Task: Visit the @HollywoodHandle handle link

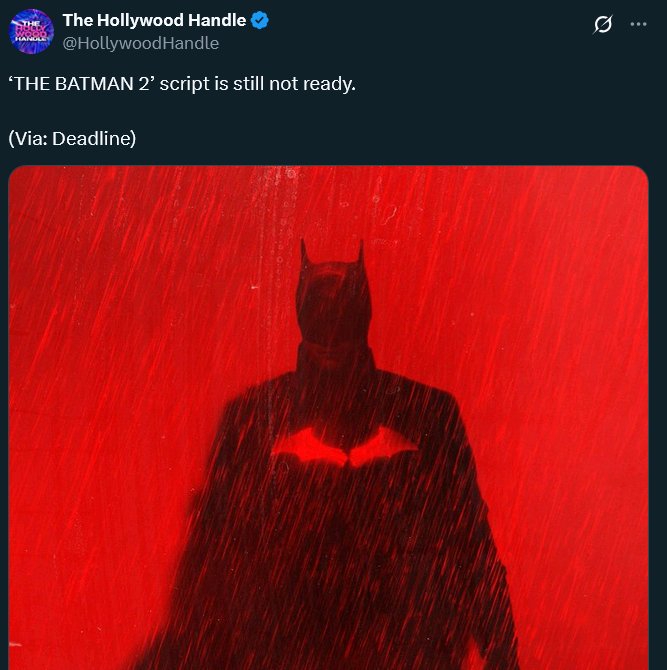Action: (141, 43)
